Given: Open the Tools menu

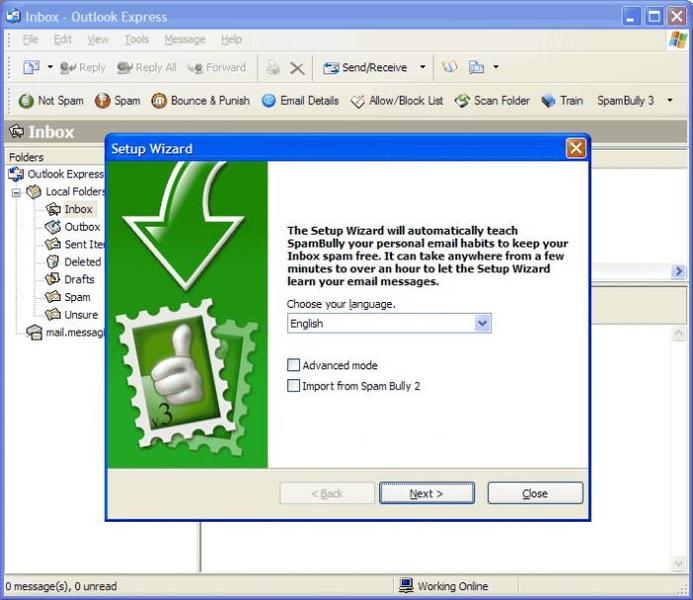Looking at the screenshot, I should (136, 40).
